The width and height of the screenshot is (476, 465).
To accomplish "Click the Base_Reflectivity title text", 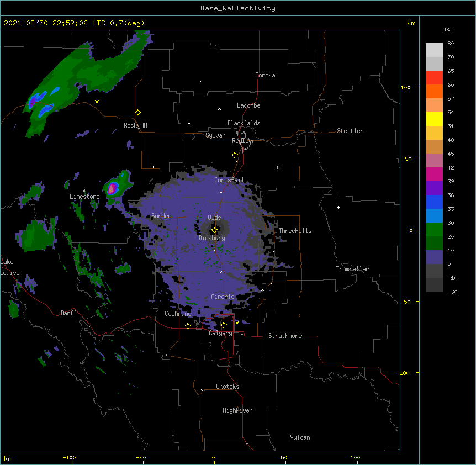I will click(238, 8).
